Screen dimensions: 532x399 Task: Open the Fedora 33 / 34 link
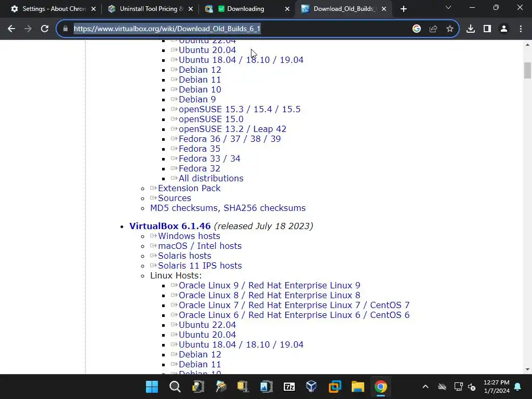(x=209, y=159)
